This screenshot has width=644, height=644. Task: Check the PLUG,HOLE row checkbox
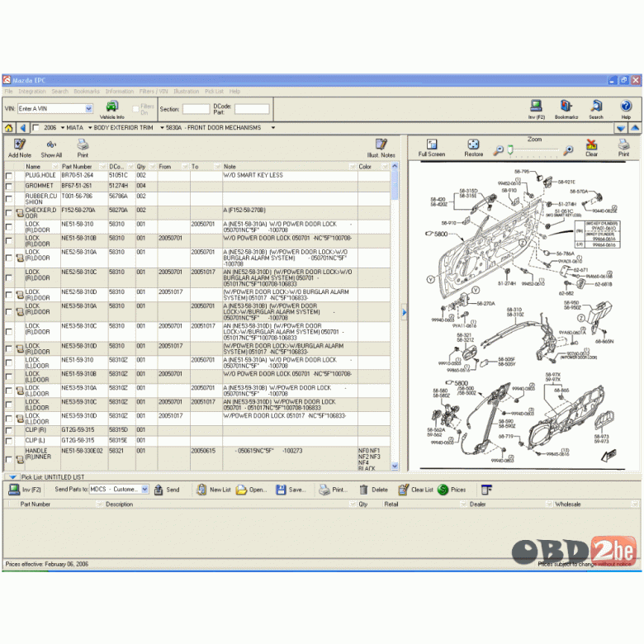(8, 176)
